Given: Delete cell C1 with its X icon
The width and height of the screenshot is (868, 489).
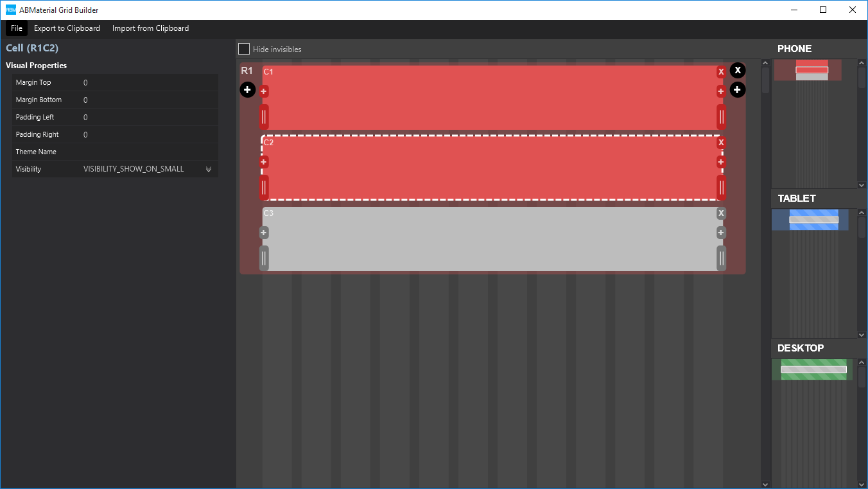Looking at the screenshot, I should 721,72.
